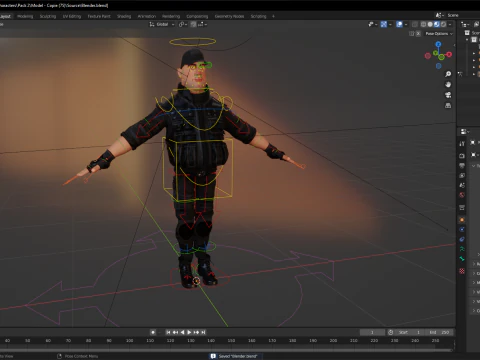This screenshot has height=360, width=480.
Task: Select rendered viewport shading
Action: click(x=443, y=24)
